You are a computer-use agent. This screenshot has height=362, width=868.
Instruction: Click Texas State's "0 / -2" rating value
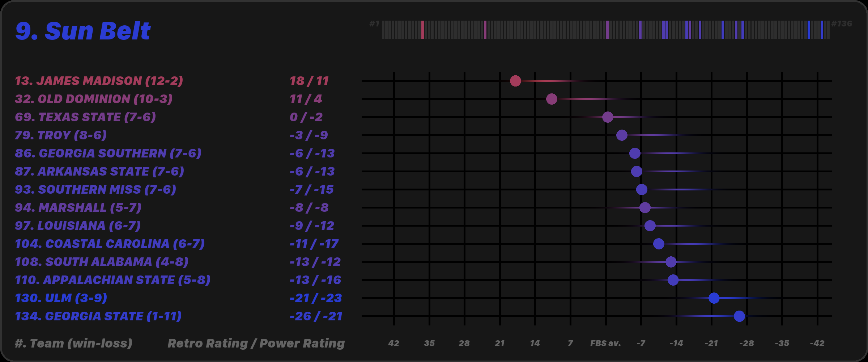[x=306, y=117]
